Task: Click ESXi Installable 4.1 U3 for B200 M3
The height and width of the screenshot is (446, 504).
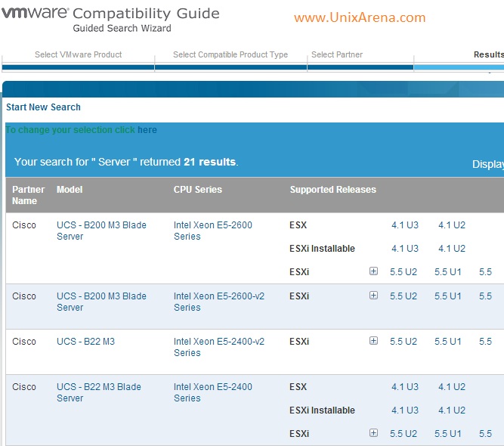Action: pyautogui.click(x=405, y=249)
